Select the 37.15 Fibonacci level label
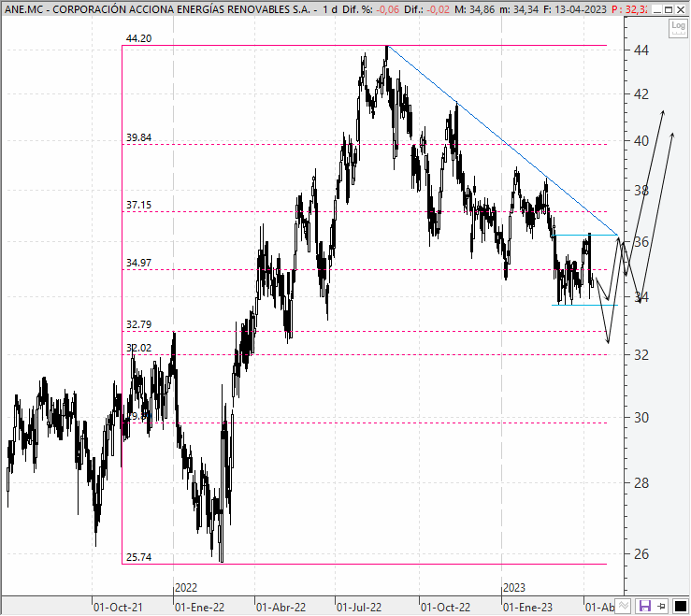 (138, 205)
